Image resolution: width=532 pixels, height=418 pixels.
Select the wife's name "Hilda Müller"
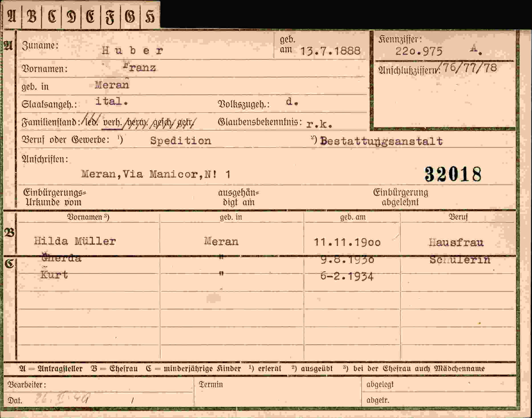pos(75,241)
